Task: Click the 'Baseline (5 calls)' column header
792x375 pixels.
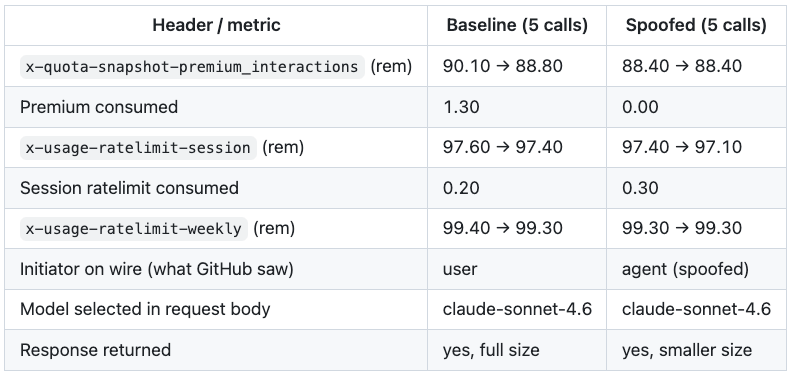Action: pyautogui.click(x=517, y=25)
